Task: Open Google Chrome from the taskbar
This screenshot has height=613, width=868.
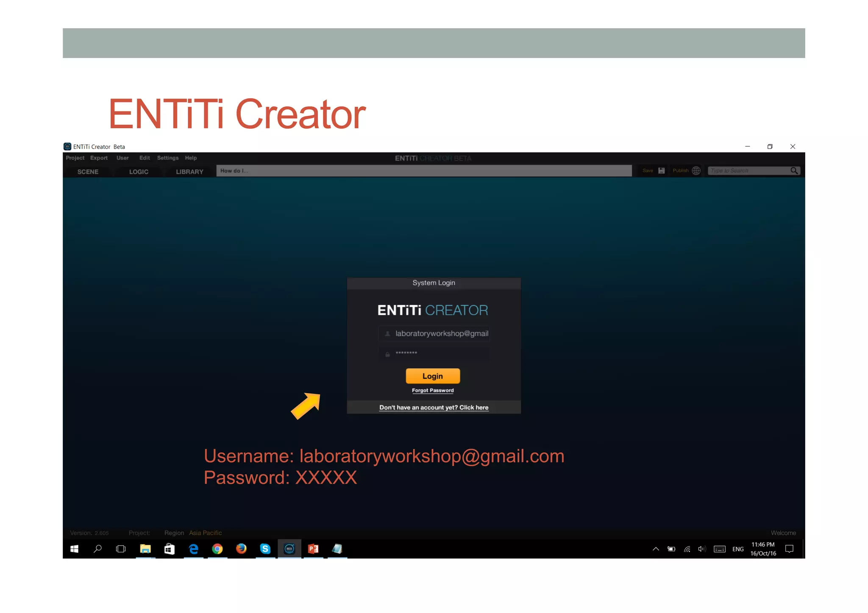Action: (x=217, y=549)
